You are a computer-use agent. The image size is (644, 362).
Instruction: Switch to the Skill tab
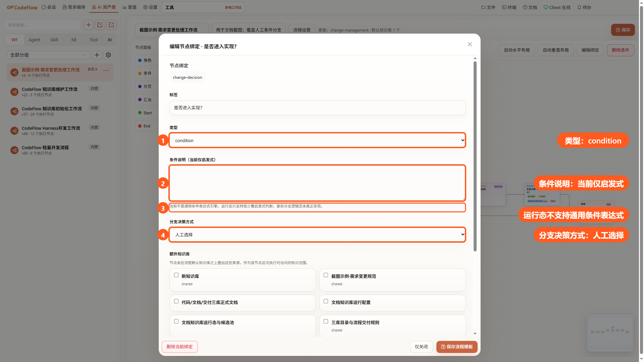tap(54, 40)
